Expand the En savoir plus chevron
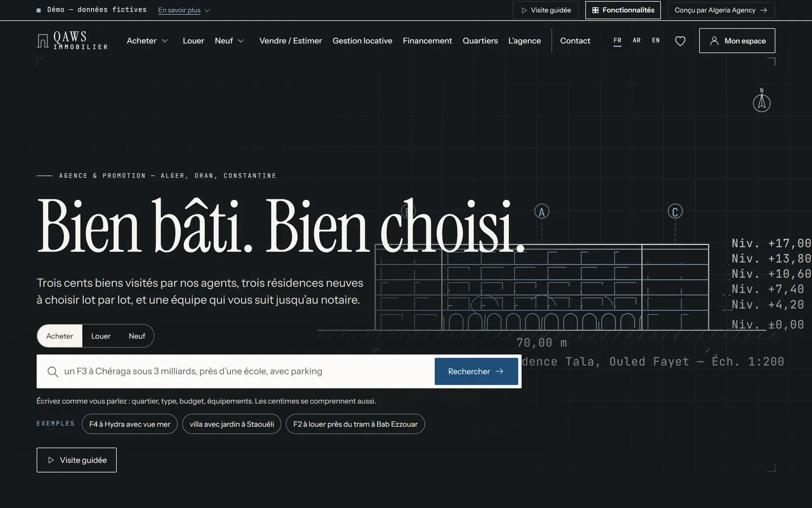 tap(207, 10)
